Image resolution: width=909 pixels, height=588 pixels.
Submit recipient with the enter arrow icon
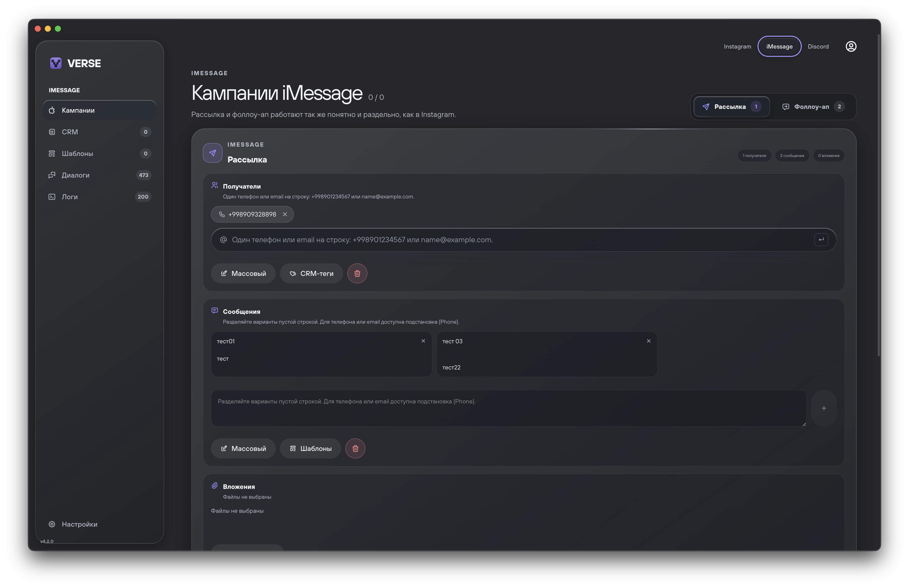click(x=821, y=239)
